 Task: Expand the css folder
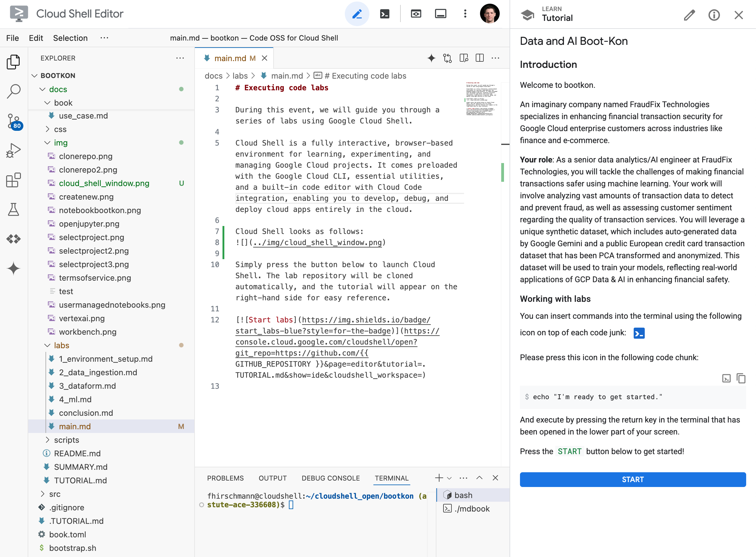point(111,129)
